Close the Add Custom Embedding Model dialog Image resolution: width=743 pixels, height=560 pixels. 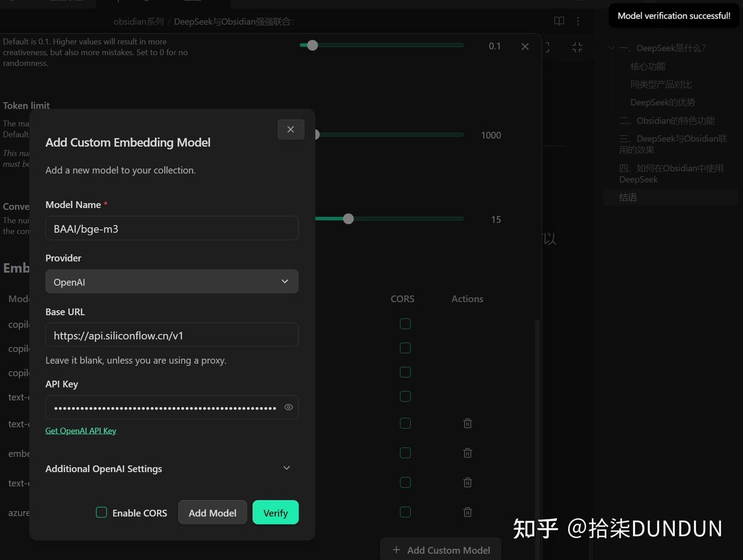pos(290,129)
